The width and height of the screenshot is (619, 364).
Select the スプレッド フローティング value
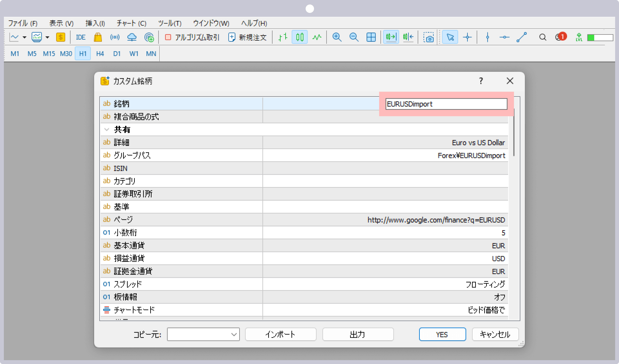[485, 284]
